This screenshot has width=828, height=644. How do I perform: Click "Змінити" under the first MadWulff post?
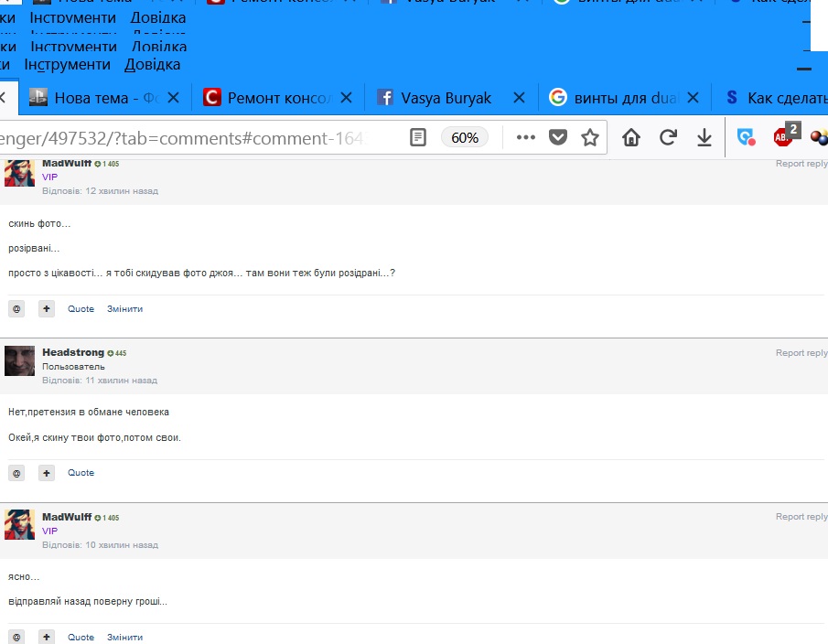[124, 309]
